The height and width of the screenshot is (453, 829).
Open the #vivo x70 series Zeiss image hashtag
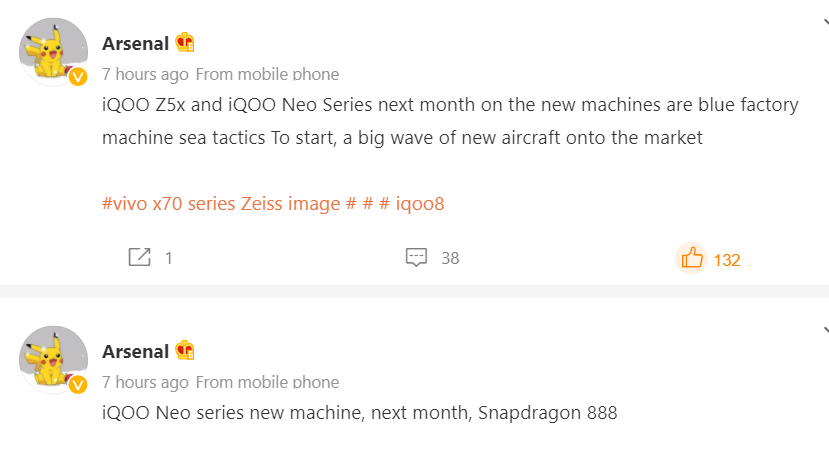(229, 204)
